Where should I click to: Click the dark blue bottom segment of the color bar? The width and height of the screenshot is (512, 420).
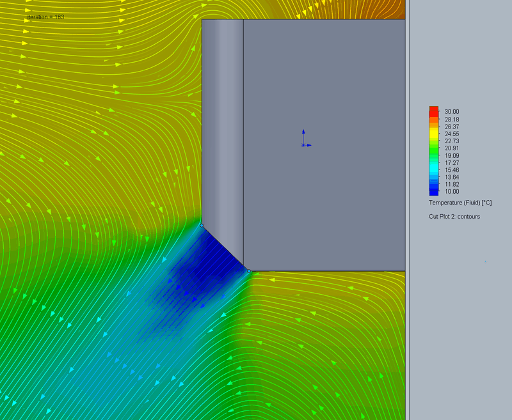pyautogui.click(x=434, y=192)
